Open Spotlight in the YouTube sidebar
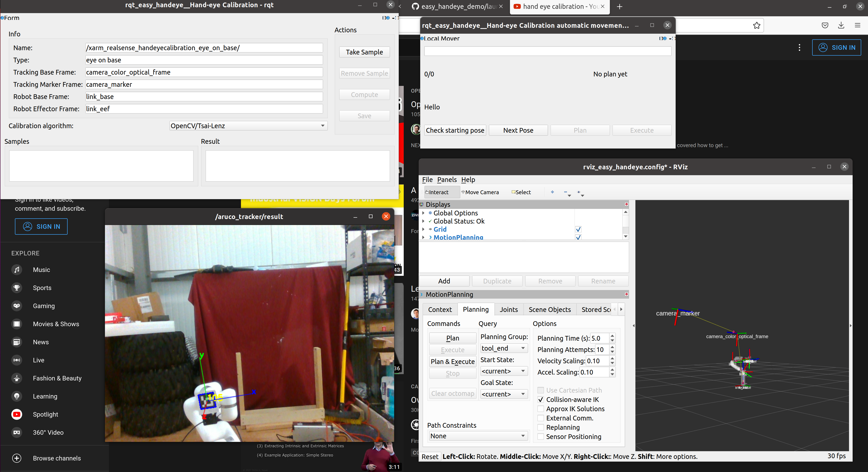Image resolution: width=868 pixels, height=472 pixels. [45, 414]
